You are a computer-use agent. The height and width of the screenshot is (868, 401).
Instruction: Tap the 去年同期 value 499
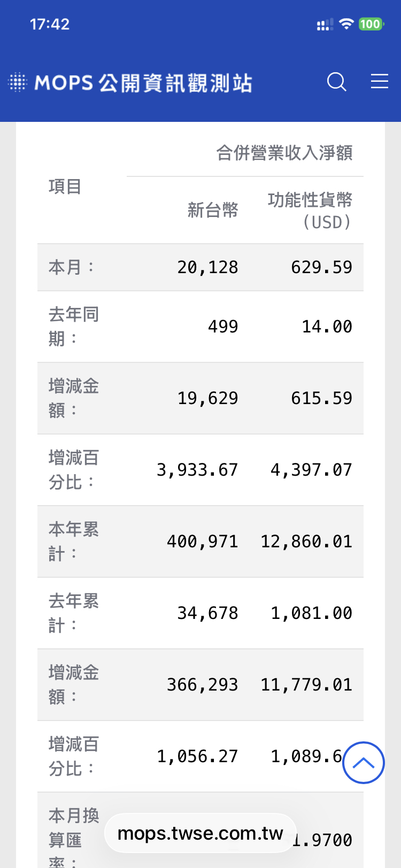[x=223, y=326]
